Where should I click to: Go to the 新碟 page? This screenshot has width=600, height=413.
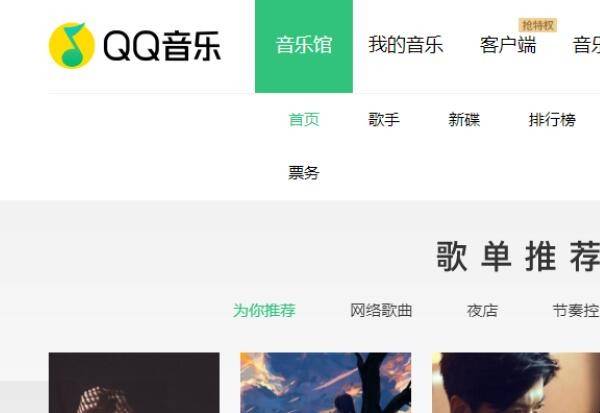[464, 119]
